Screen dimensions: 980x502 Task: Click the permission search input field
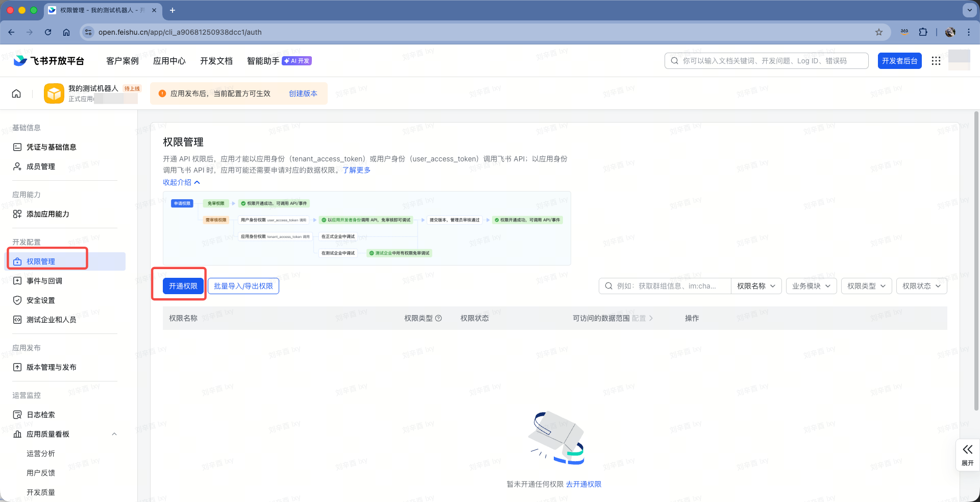tap(669, 286)
